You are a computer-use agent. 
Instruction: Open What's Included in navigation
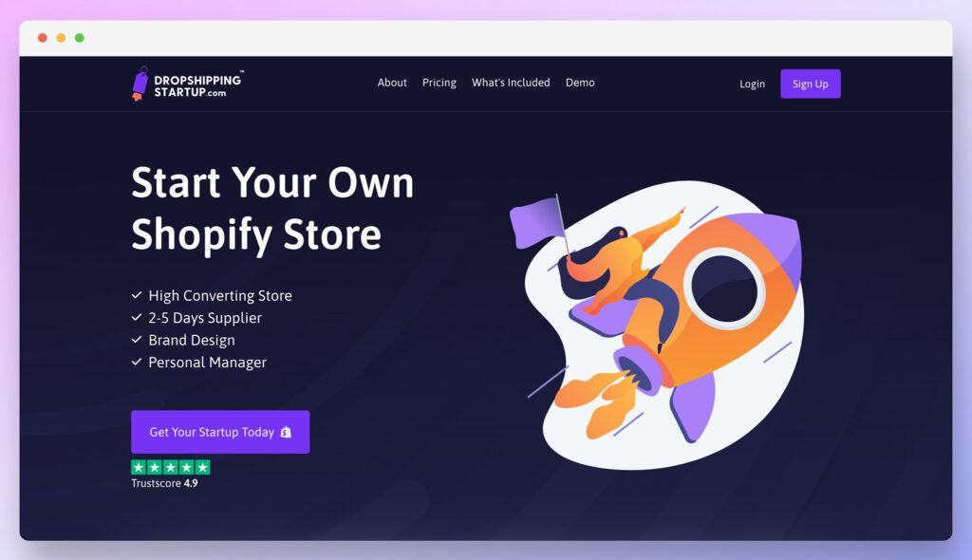click(x=511, y=83)
